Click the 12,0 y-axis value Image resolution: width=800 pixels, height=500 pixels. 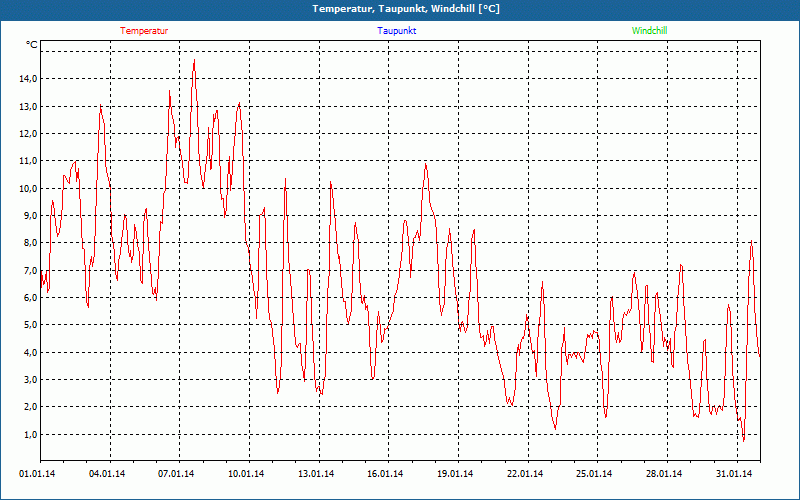[x=29, y=133]
